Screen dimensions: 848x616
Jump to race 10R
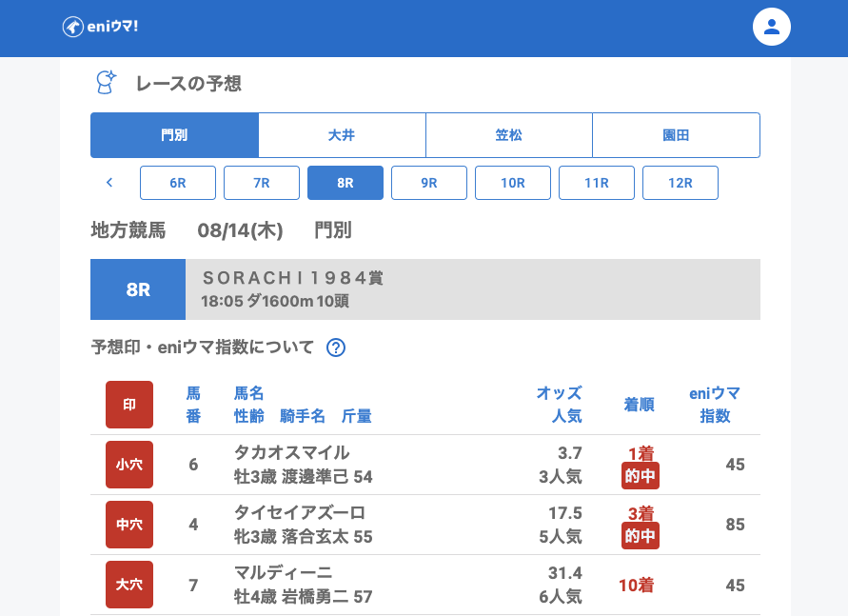tap(513, 183)
